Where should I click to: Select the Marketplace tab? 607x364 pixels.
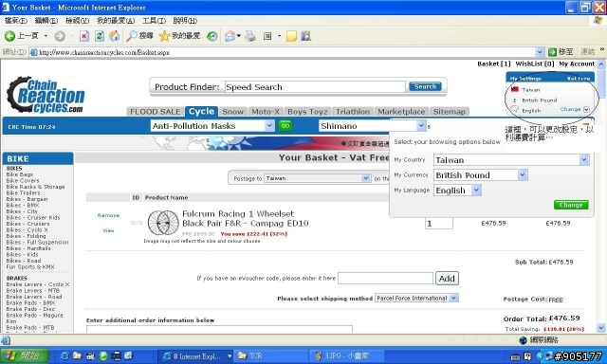pos(401,112)
